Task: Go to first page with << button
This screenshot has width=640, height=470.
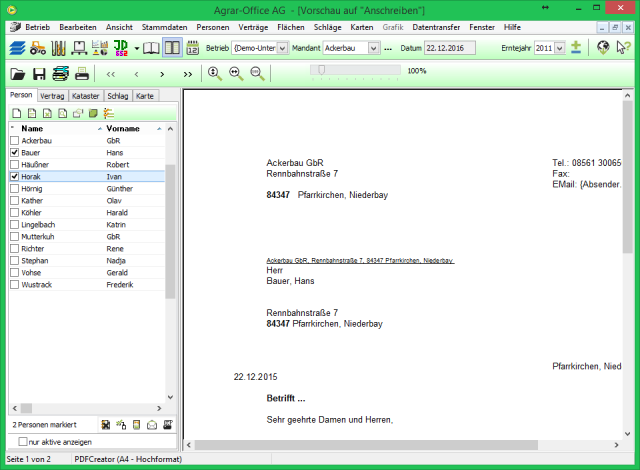Action: point(111,74)
